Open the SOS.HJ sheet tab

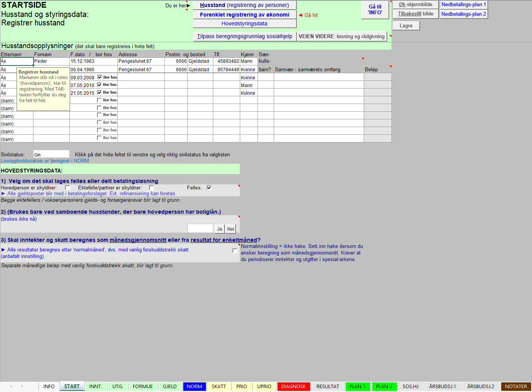point(410,387)
